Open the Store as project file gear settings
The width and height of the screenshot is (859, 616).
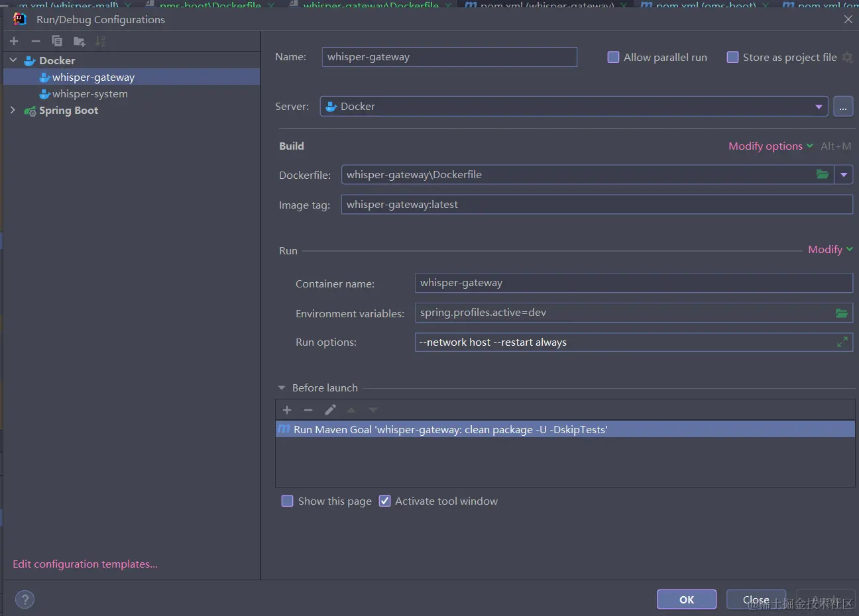click(847, 58)
